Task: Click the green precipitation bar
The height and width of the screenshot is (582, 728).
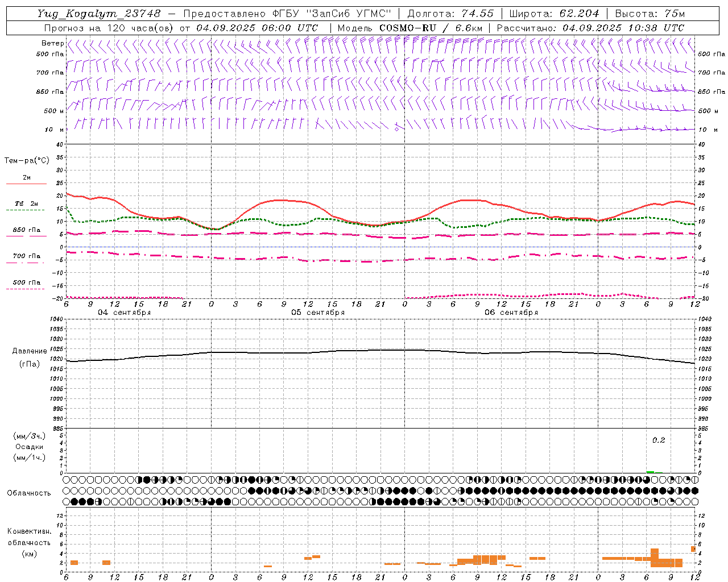Action: (x=650, y=472)
